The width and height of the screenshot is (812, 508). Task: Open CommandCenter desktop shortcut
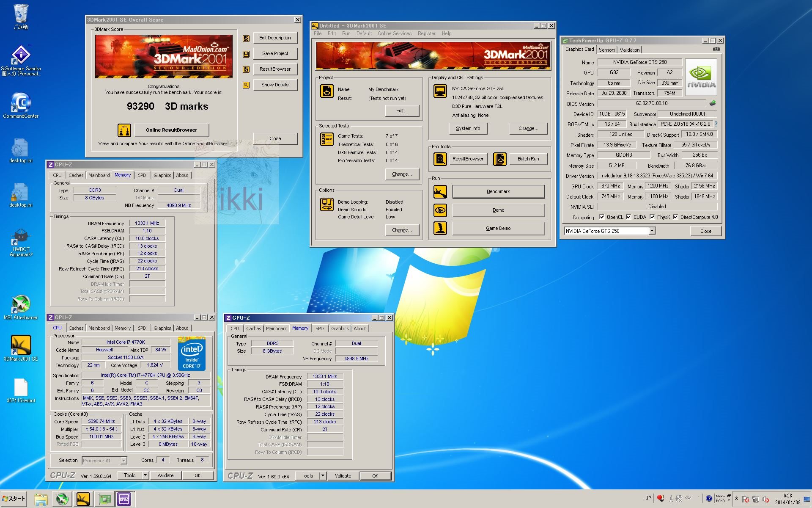click(x=21, y=105)
